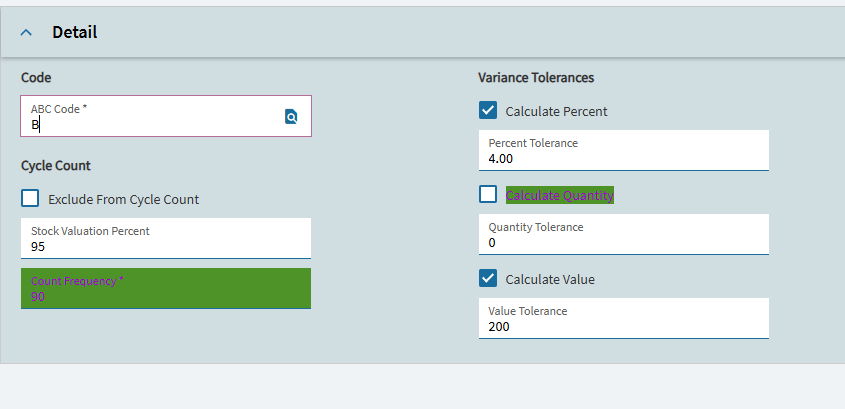Click the Calculate Value label text
This screenshot has width=845, height=409.
pos(550,279)
